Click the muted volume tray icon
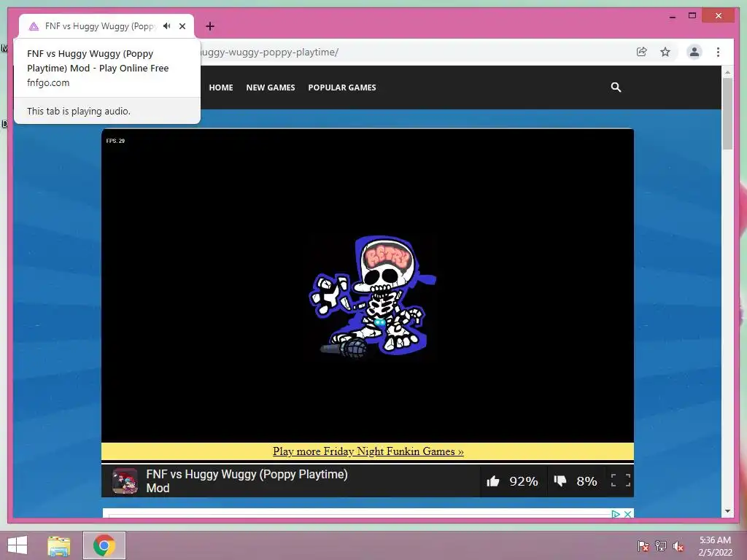The height and width of the screenshot is (560, 747). [678, 546]
